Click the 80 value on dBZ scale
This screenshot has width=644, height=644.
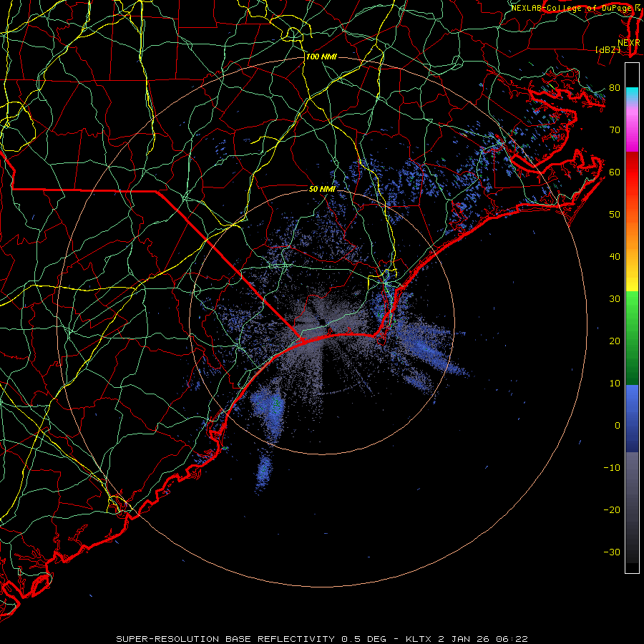tap(615, 88)
